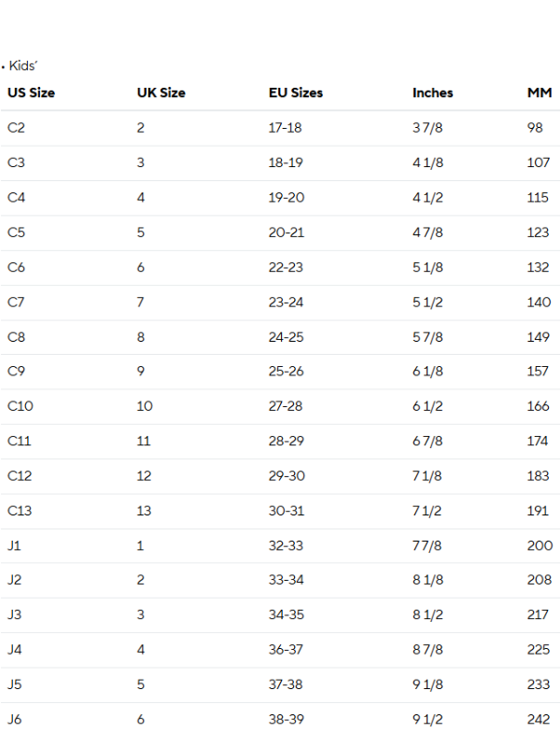Select the J1 US size cell
The height and width of the screenshot is (747, 560).
click(x=14, y=545)
